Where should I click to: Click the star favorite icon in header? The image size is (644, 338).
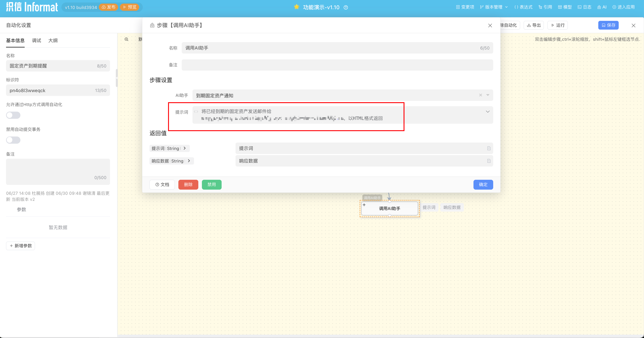pyautogui.click(x=296, y=7)
